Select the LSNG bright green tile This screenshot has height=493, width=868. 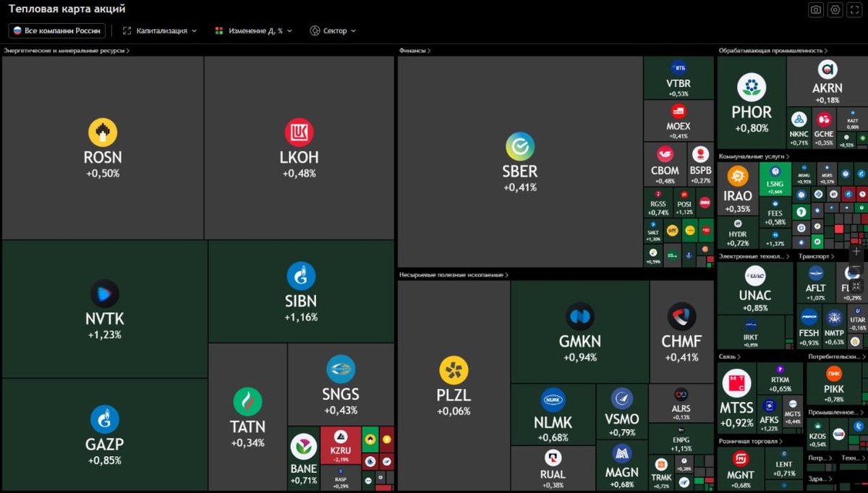[775, 179]
